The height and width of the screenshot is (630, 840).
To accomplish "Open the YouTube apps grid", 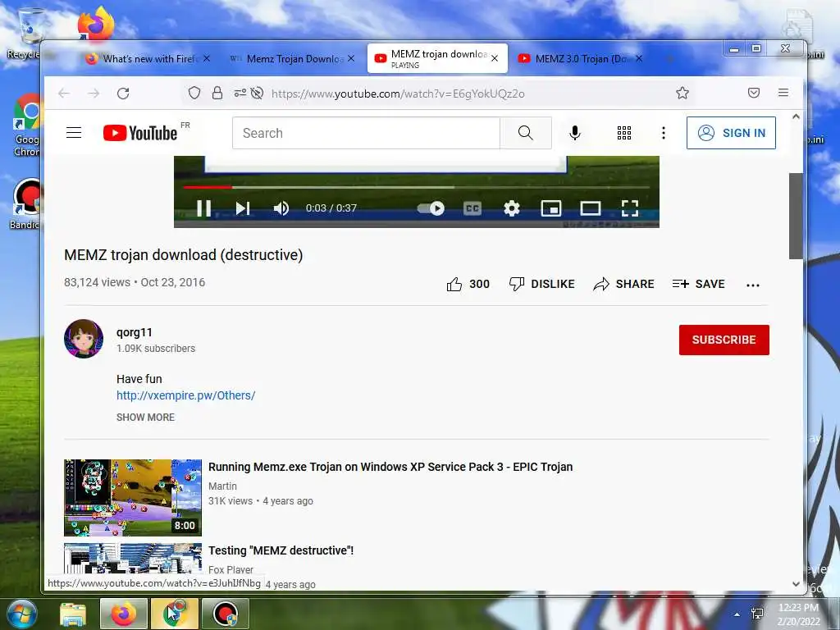I will tap(624, 133).
